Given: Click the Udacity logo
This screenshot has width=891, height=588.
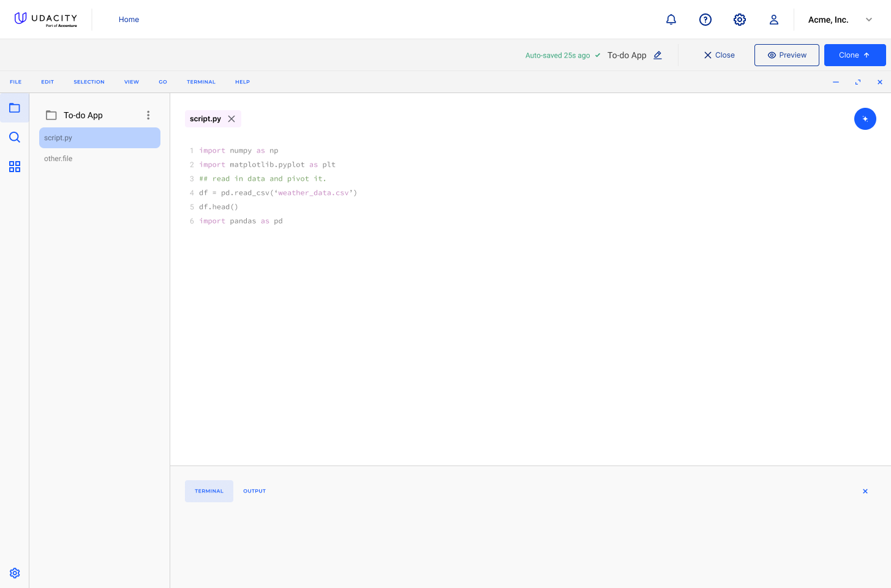Looking at the screenshot, I should [46, 20].
